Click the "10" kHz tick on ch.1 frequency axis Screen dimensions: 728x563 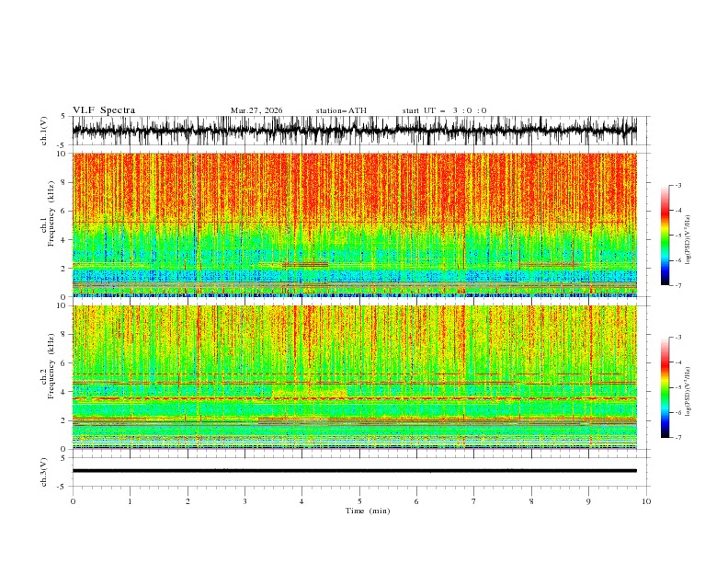click(63, 154)
